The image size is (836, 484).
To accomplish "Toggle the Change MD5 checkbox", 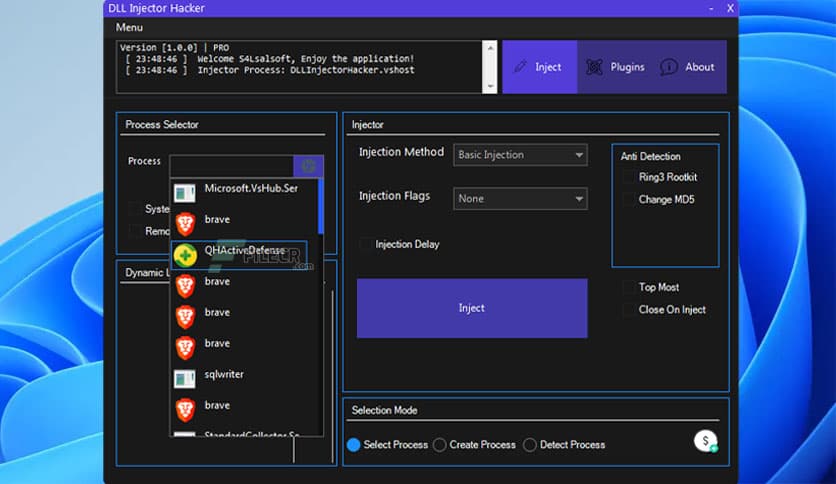I will click(627, 200).
